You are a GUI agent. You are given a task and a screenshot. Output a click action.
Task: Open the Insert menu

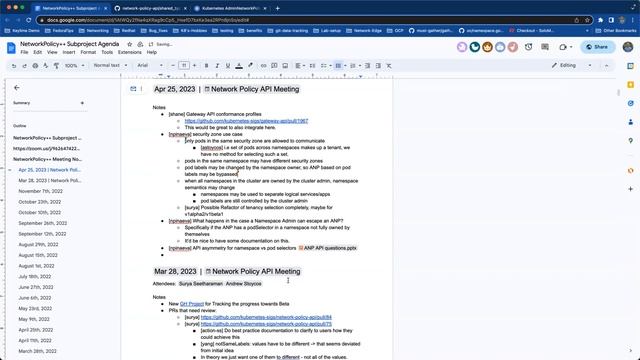(69, 52)
